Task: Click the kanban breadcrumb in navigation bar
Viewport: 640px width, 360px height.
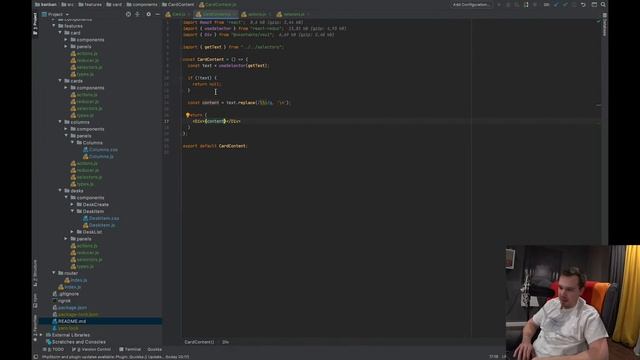Action: (x=46, y=4)
